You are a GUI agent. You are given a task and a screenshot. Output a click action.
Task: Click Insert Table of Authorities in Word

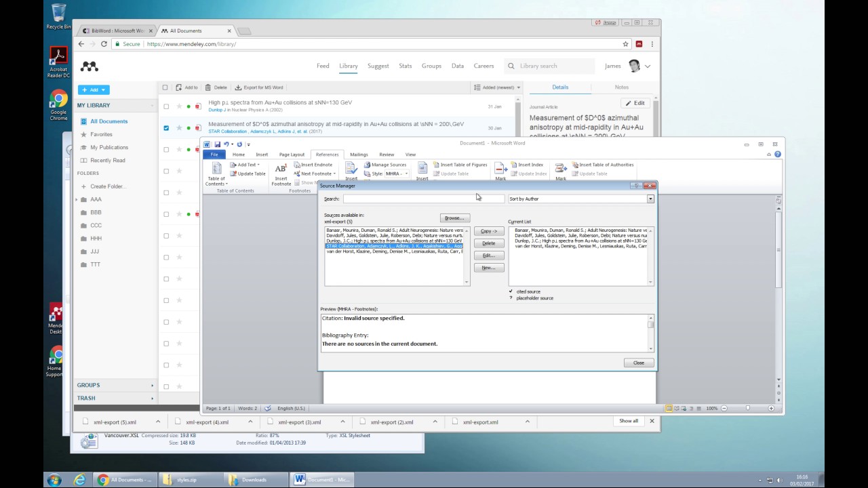tap(603, 165)
